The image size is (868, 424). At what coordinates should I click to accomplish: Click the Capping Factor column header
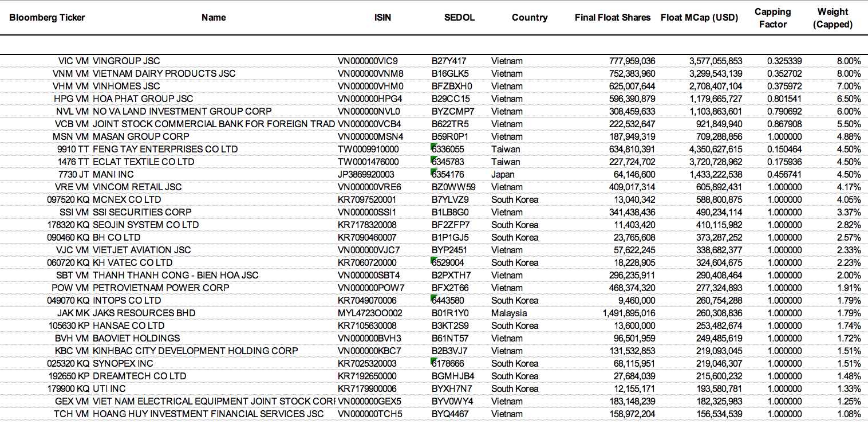772,18
